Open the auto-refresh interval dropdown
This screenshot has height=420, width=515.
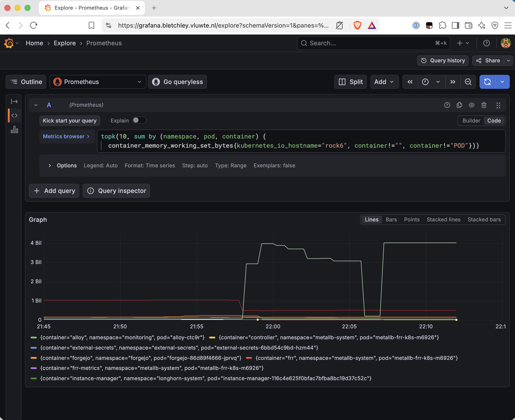pos(503,82)
